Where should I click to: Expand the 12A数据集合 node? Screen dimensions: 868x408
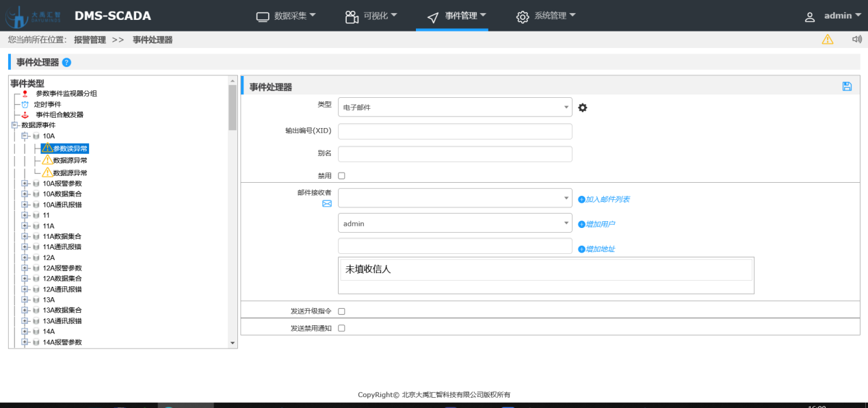pos(25,279)
